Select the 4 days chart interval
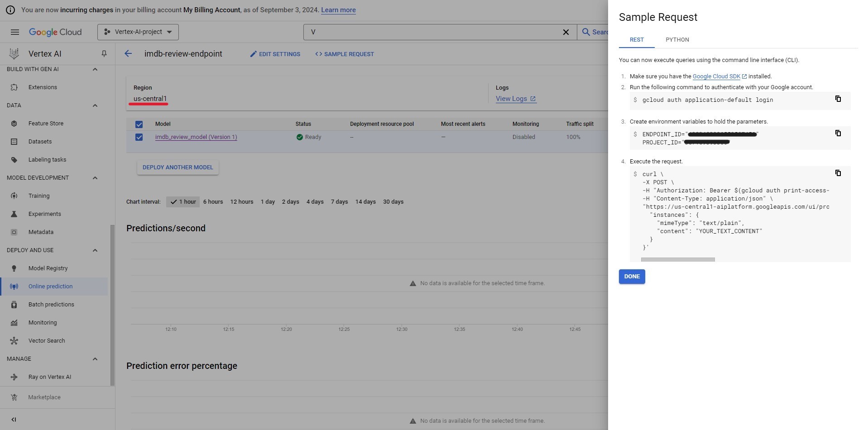Screen dimensions: 868x430 315,202
